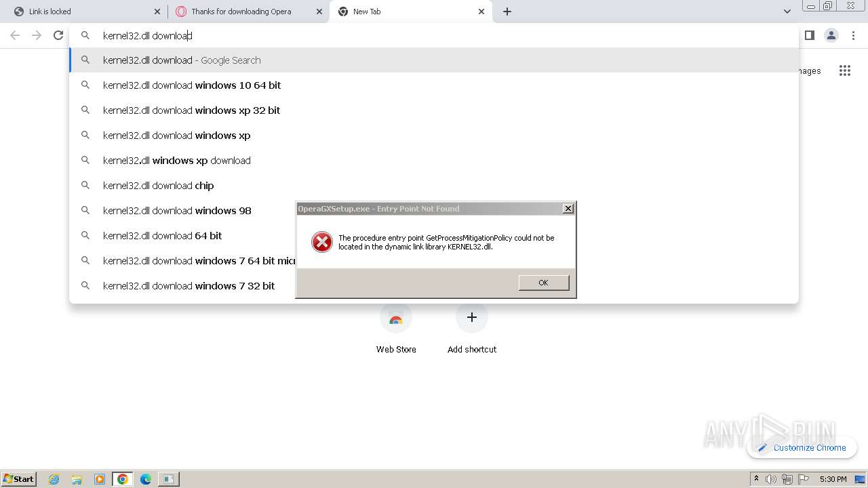Choose 'kernel32.dll download - Google Search' suggestion
Viewport: 868px width, 488px height.
click(x=434, y=60)
